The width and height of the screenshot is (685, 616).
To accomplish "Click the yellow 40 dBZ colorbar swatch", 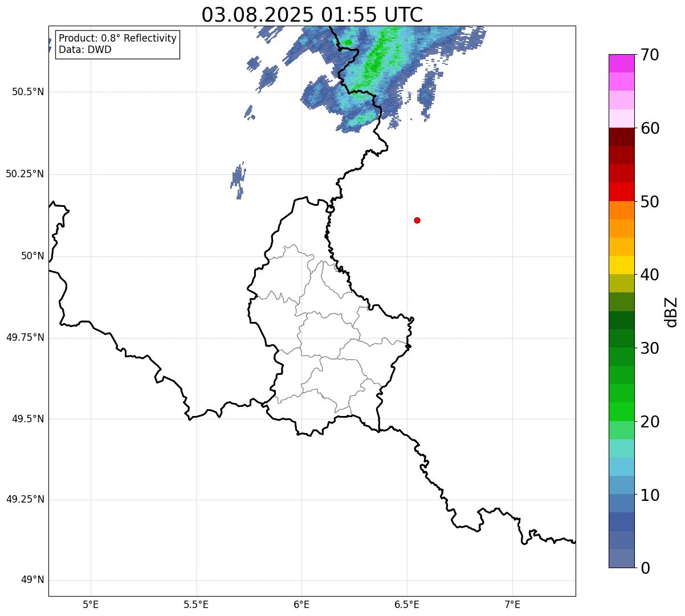I will click(622, 266).
